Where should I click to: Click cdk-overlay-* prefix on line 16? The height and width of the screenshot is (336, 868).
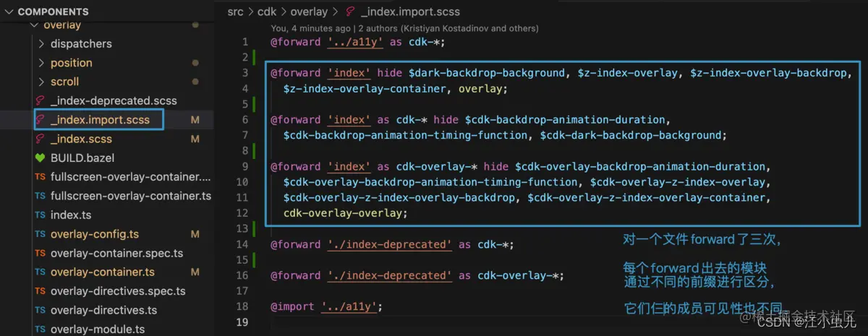pos(519,275)
